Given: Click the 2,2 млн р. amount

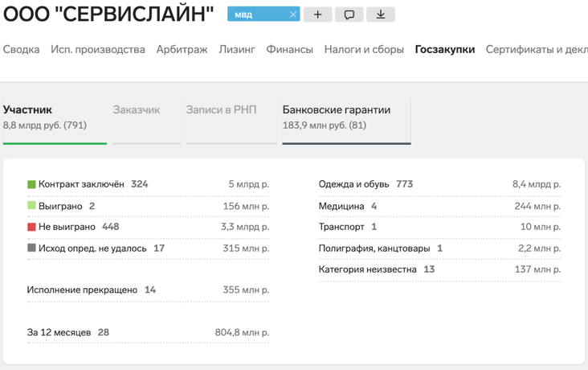Looking at the screenshot, I should tap(540, 249).
